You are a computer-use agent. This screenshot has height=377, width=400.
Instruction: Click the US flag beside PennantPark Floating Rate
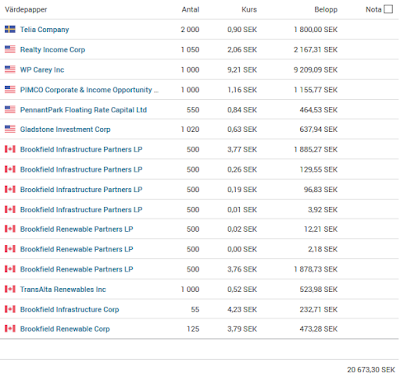pos(10,109)
